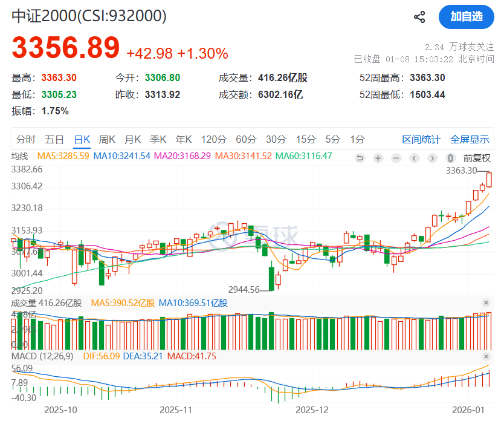Screen dimensions: 504x421
Task: Open the 60分 interval chart
Action: (x=246, y=140)
